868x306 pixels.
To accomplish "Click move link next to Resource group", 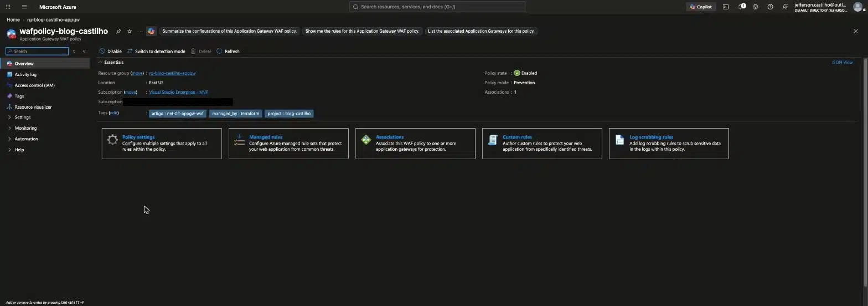I will pos(137,73).
